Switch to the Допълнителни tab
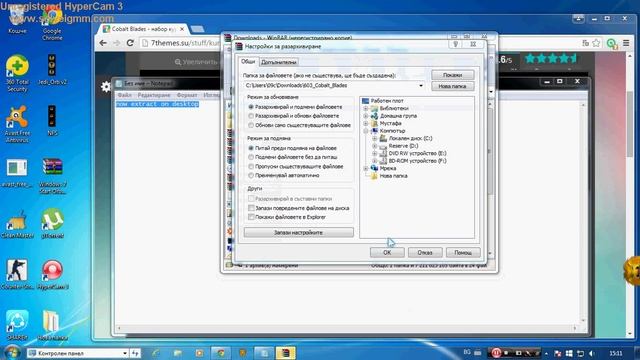 point(279,62)
